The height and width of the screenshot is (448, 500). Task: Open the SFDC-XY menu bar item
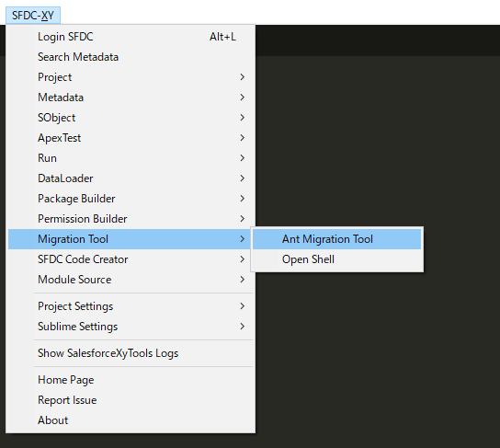click(x=33, y=16)
